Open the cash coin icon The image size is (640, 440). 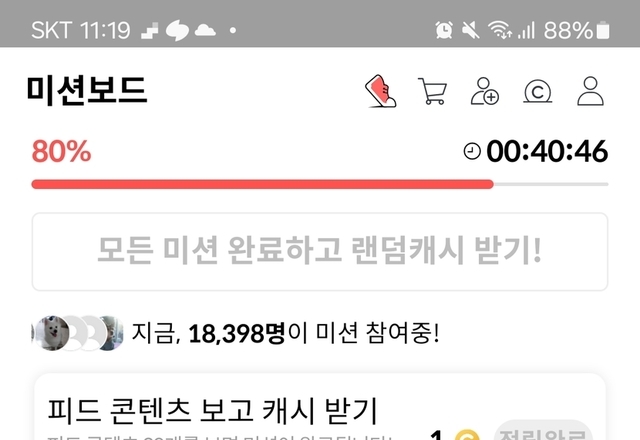tap(538, 91)
